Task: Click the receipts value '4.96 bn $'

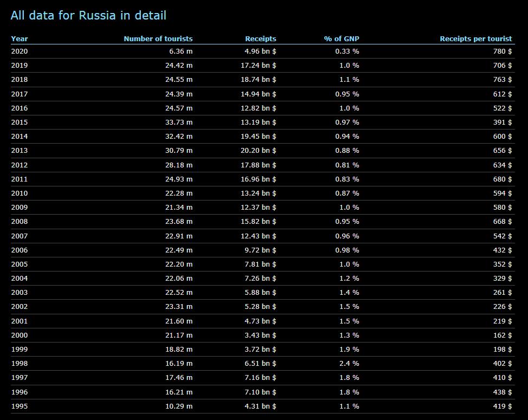Action: tap(260, 51)
